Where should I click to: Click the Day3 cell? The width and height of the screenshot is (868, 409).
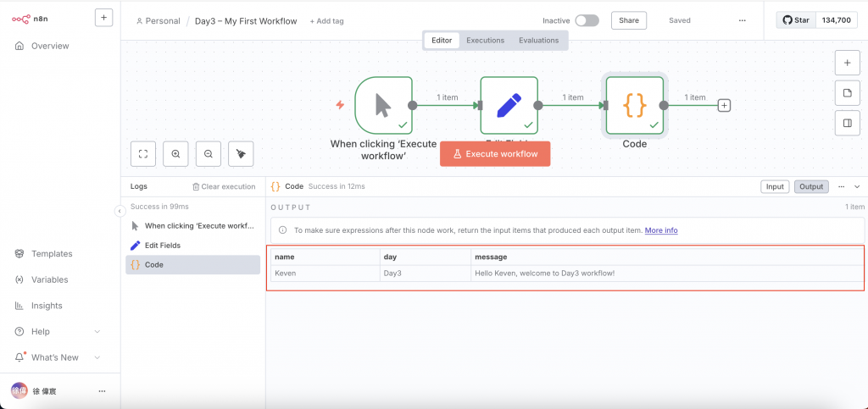pyautogui.click(x=426, y=273)
